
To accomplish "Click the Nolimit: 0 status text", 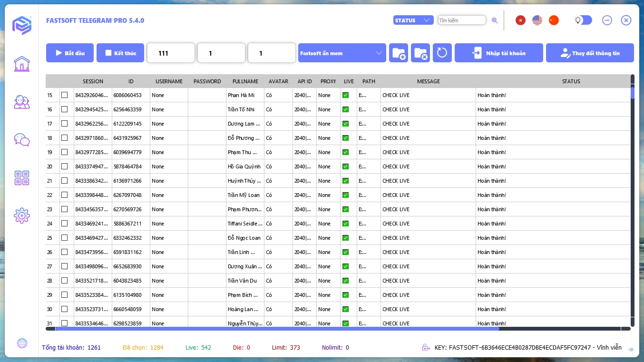I will pos(335,348).
